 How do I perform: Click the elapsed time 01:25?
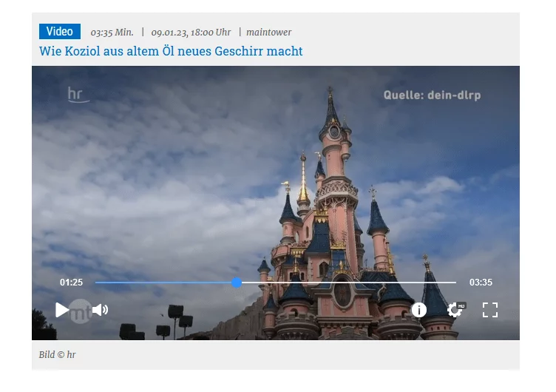coord(71,283)
